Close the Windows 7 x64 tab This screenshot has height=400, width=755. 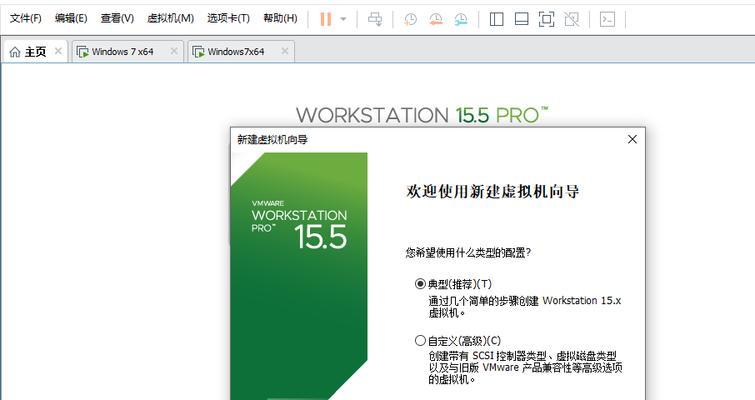click(x=174, y=51)
